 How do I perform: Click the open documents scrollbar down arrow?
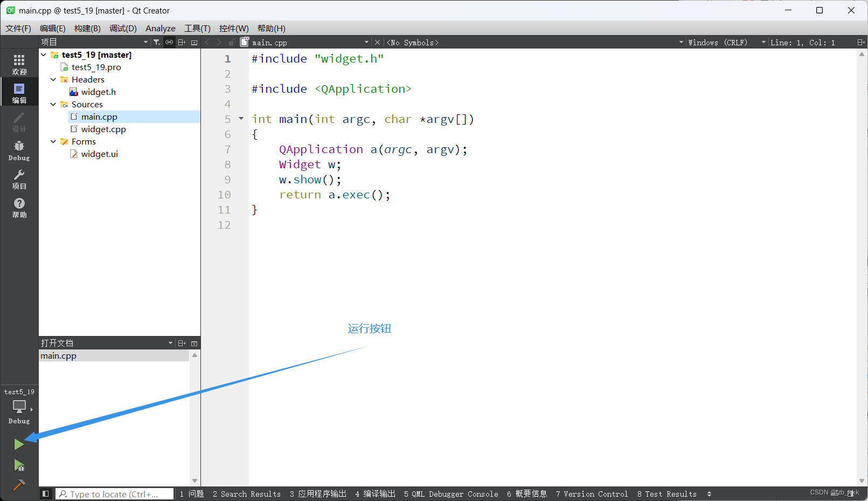(x=195, y=481)
